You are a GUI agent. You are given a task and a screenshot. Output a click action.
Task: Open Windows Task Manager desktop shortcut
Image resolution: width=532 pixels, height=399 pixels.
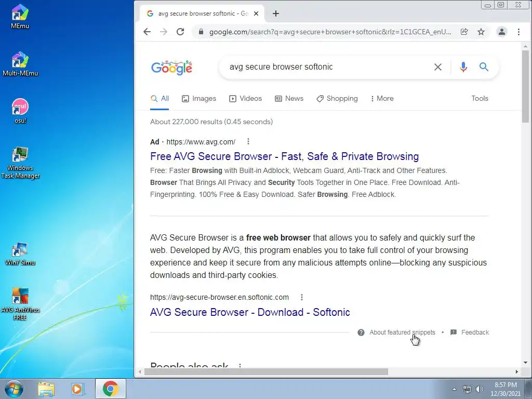click(x=20, y=163)
